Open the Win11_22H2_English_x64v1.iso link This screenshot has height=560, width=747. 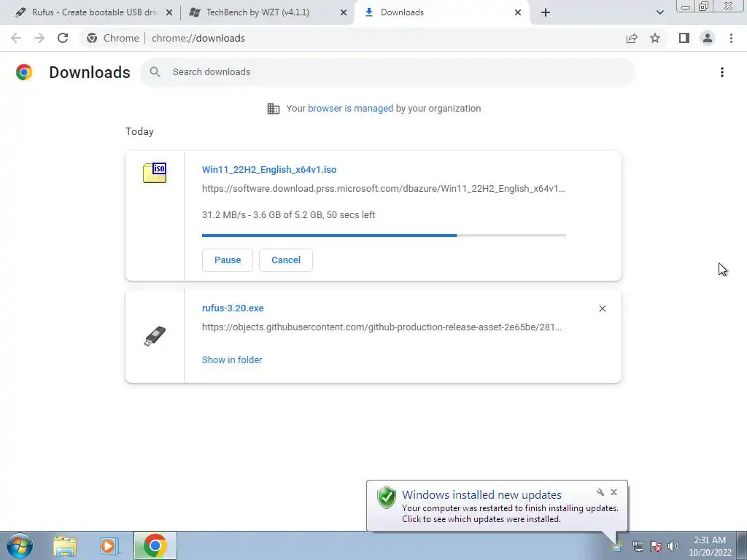[269, 169]
